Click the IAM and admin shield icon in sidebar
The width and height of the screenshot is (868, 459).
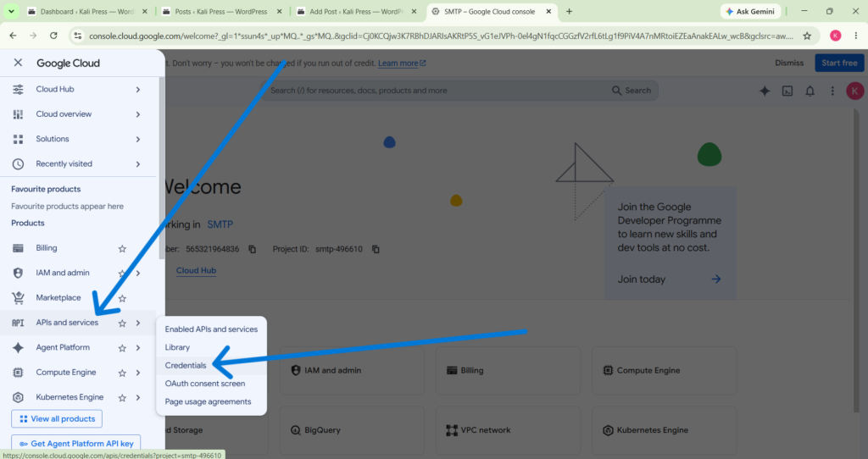pos(18,273)
